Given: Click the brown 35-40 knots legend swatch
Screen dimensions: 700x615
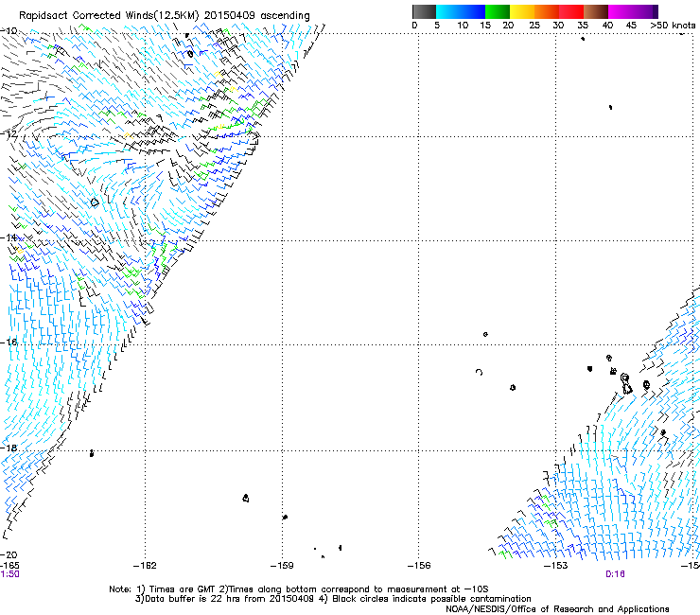Looking at the screenshot, I should click(596, 11).
